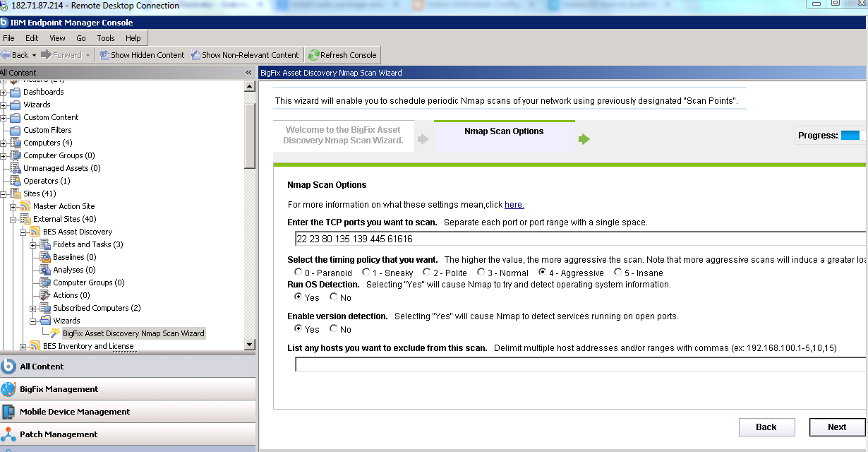The height and width of the screenshot is (452, 868).
Task: Click the wizard Next button
Action: [837, 427]
